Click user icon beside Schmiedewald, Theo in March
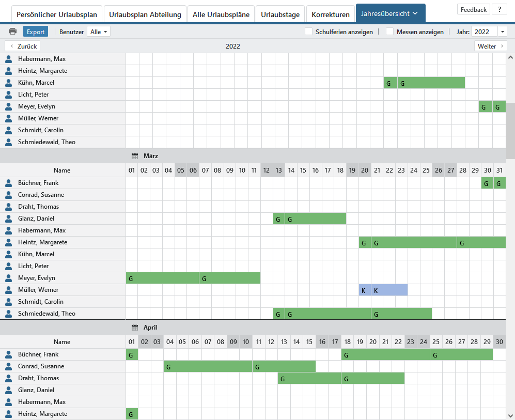The width and height of the screenshot is (515, 420). pyautogui.click(x=8, y=314)
